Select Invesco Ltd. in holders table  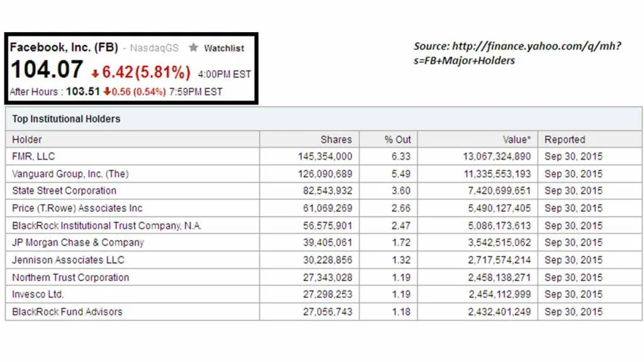(38, 294)
